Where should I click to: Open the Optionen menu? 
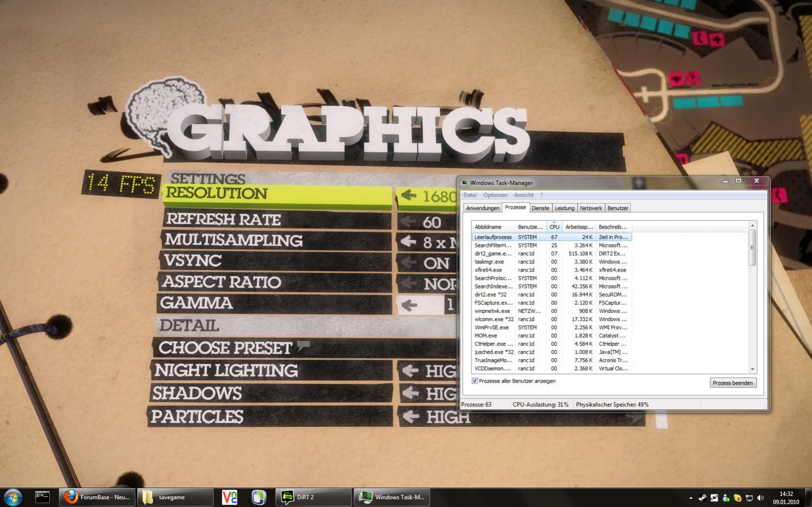pyautogui.click(x=495, y=195)
